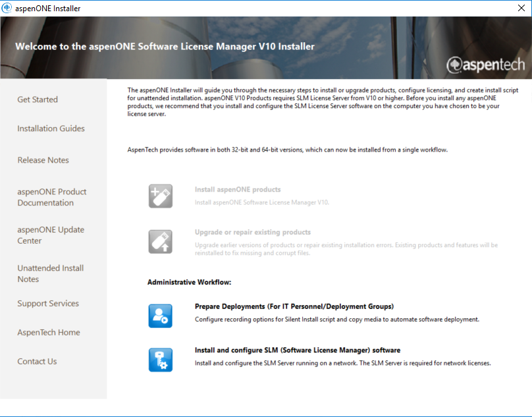Open Unattended Install Notes in sidebar

pyautogui.click(x=50, y=273)
